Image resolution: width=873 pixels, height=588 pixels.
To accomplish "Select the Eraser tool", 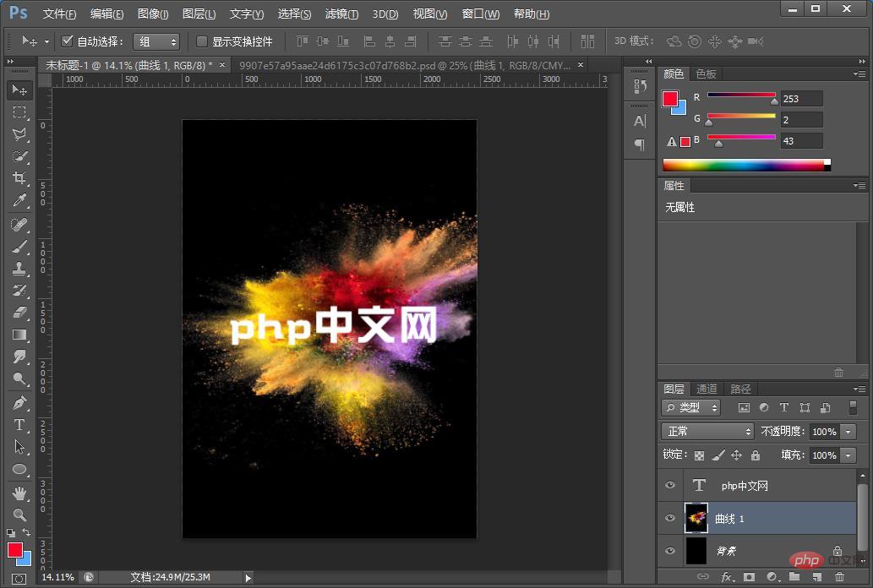I will [x=19, y=313].
